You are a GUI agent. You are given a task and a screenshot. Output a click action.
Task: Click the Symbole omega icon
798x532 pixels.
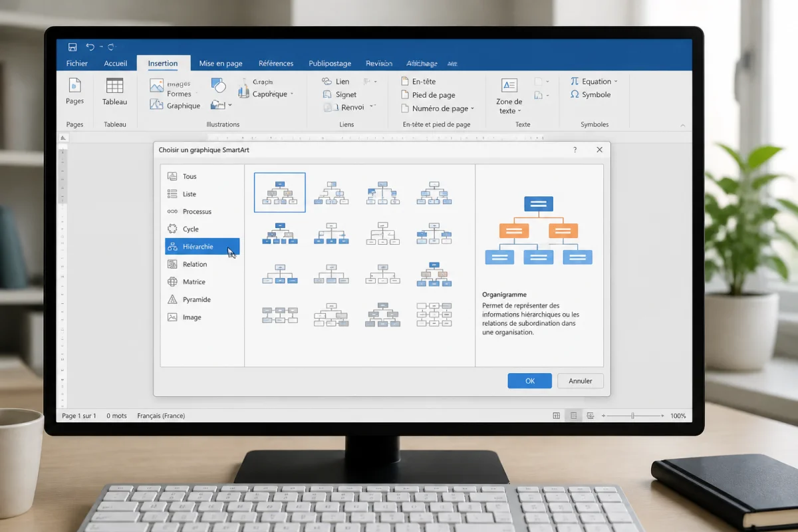575,94
